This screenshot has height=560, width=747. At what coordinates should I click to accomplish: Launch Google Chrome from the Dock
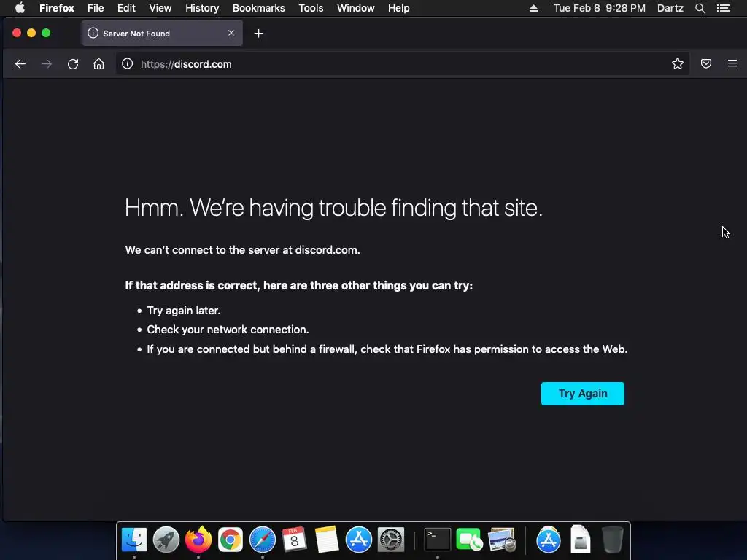coord(230,540)
